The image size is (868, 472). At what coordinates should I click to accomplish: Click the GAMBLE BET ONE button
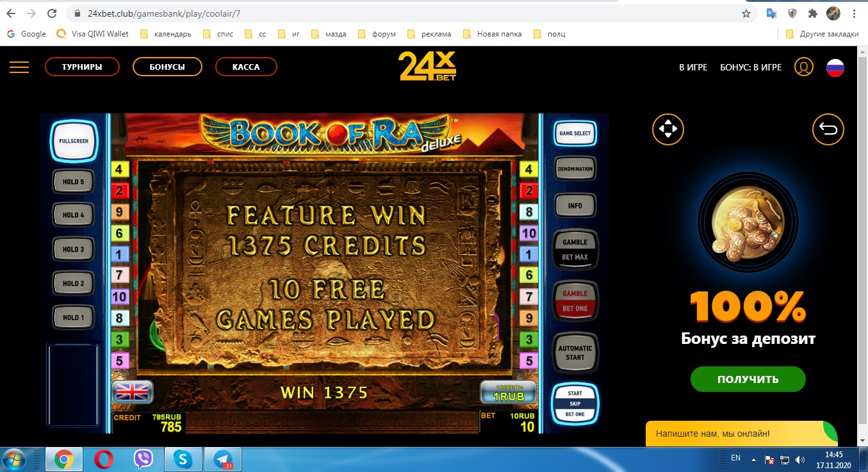pyautogui.click(x=575, y=301)
